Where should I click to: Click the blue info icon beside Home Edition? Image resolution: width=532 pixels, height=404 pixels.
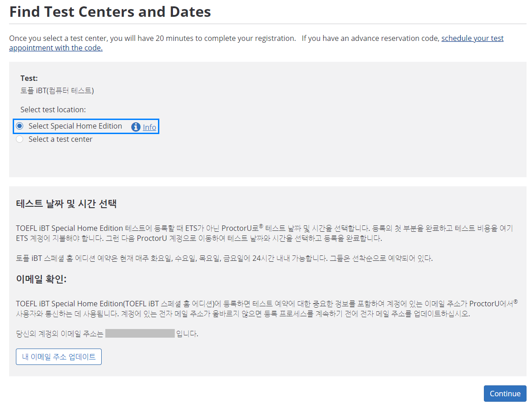click(x=136, y=127)
